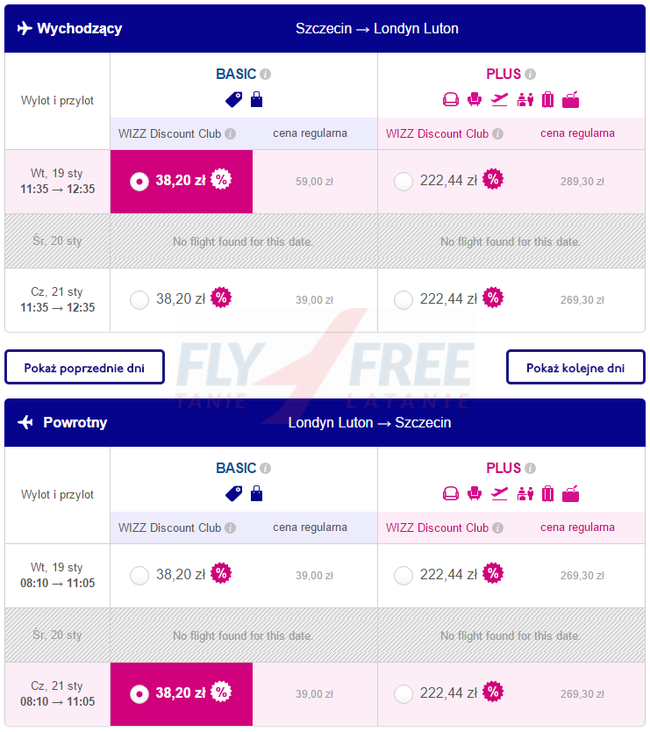Click regular price 59,00 zł for outbound 19 sty

[x=314, y=182]
